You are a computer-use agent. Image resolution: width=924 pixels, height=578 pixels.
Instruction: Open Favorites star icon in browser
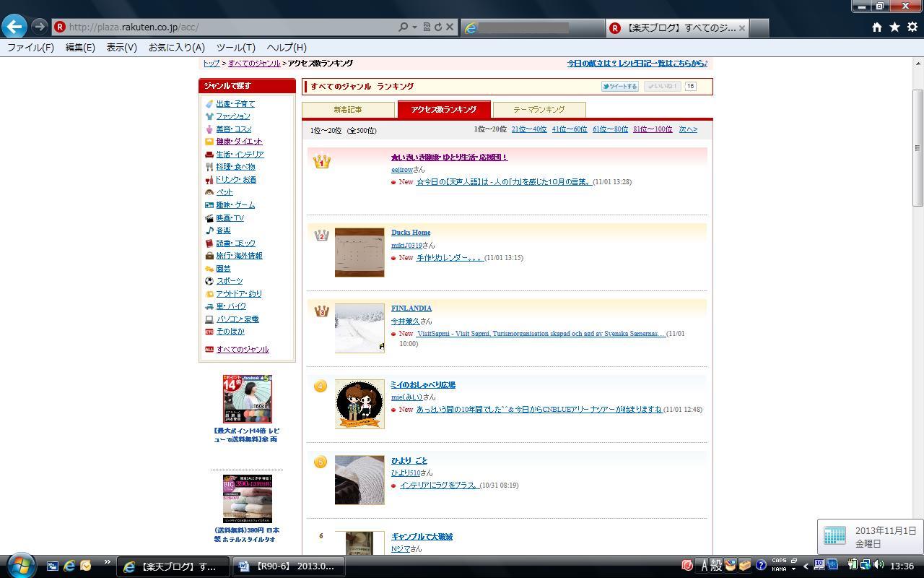coord(894,27)
